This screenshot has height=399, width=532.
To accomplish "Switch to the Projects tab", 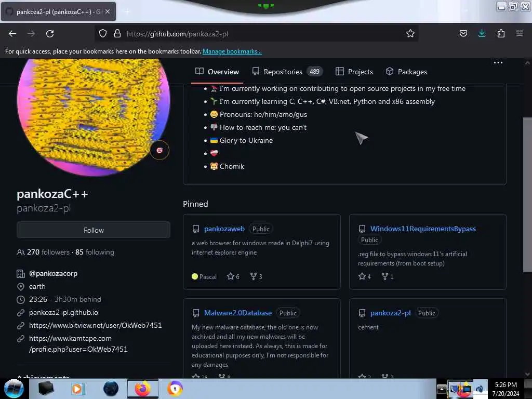I will pyautogui.click(x=354, y=72).
